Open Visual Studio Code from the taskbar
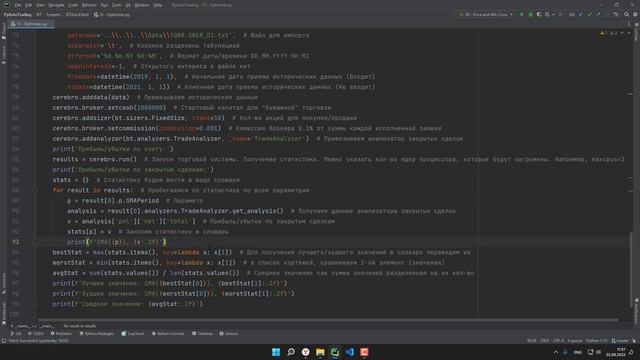Image resolution: width=640 pixels, height=360 pixels. click(349, 352)
